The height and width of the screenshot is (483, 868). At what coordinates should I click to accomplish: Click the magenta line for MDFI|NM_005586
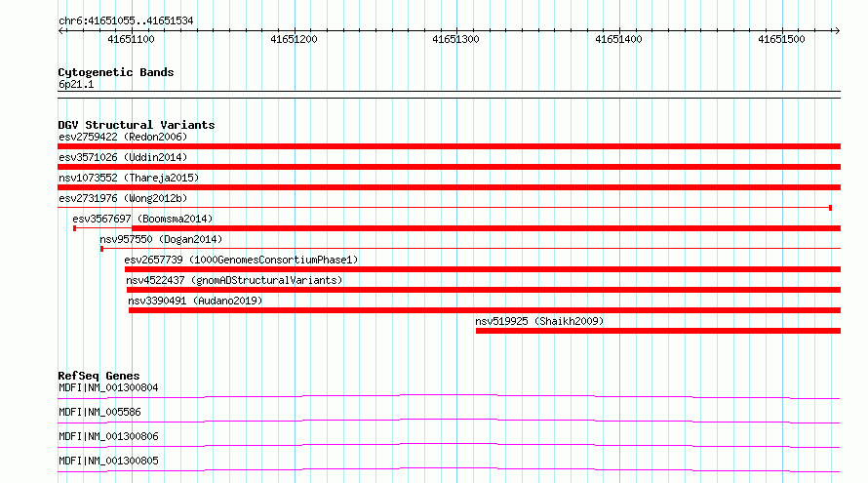click(449, 421)
